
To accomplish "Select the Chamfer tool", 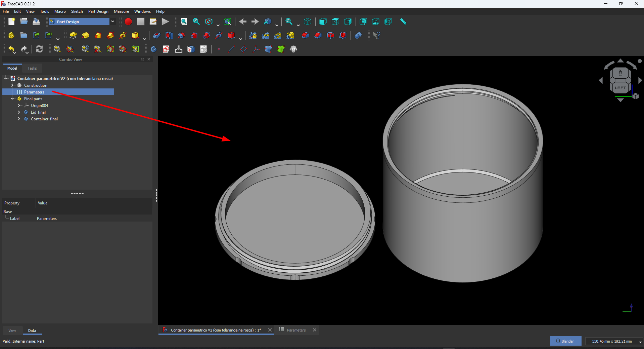I will [x=318, y=35].
